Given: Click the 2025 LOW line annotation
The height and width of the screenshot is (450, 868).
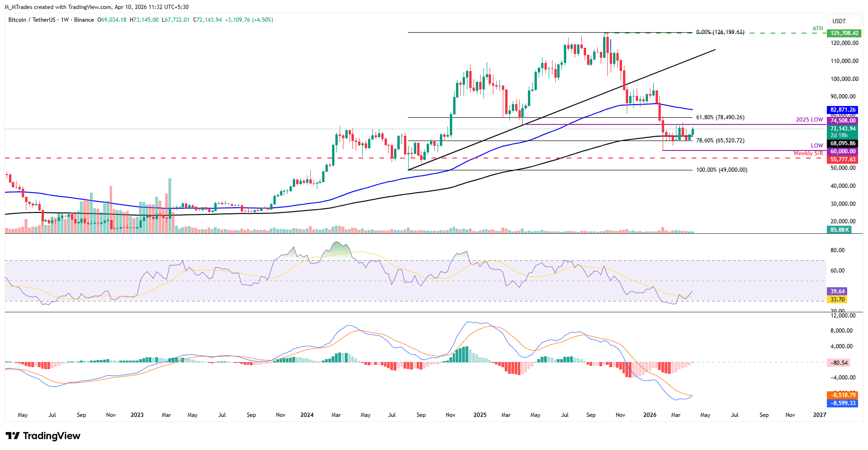Looking at the screenshot, I should 809,120.
